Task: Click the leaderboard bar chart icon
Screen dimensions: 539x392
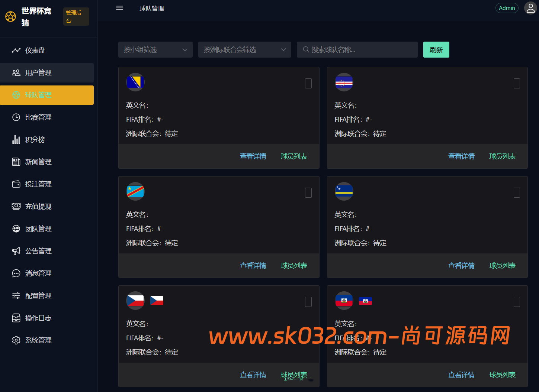Action: tap(16, 139)
